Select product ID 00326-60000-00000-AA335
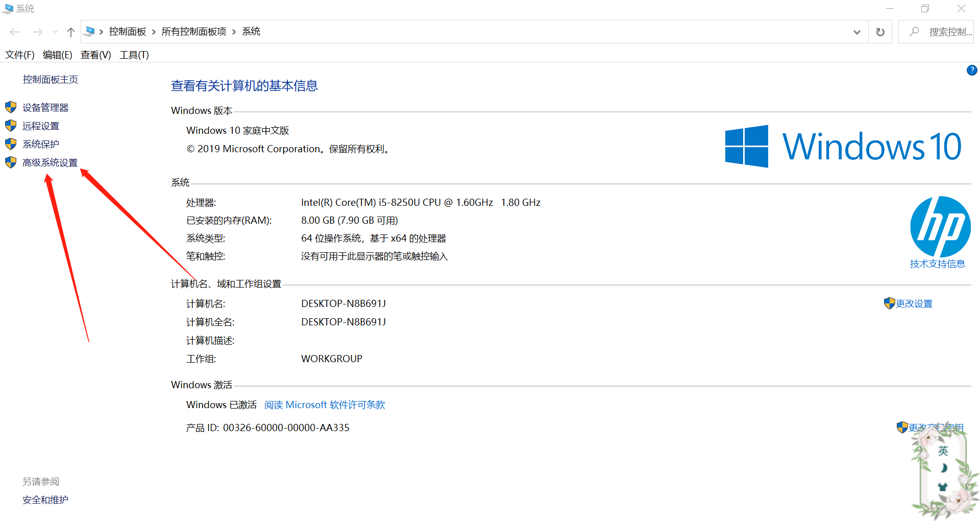The width and height of the screenshot is (980, 521). point(286,428)
